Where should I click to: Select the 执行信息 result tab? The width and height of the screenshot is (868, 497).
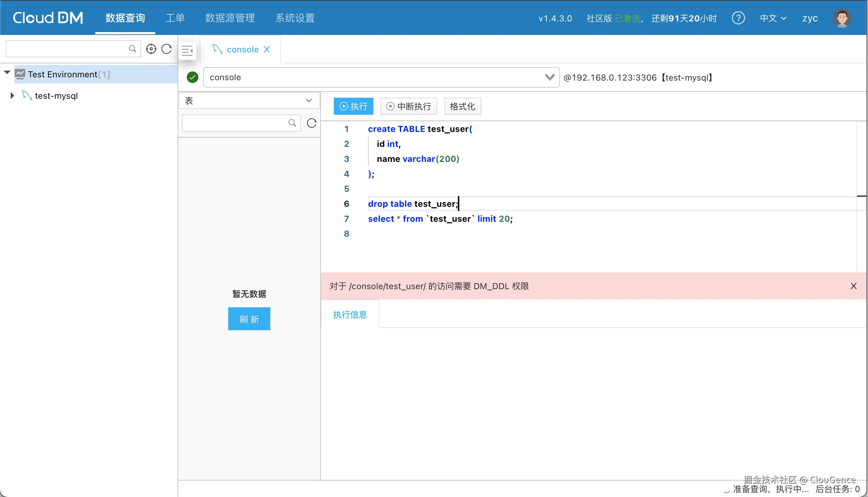[x=350, y=314]
